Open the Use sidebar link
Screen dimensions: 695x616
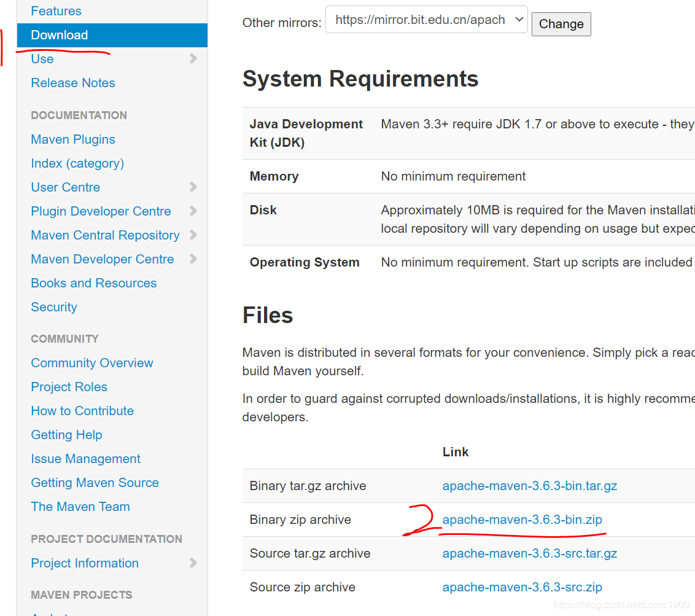[x=42, y=59]
